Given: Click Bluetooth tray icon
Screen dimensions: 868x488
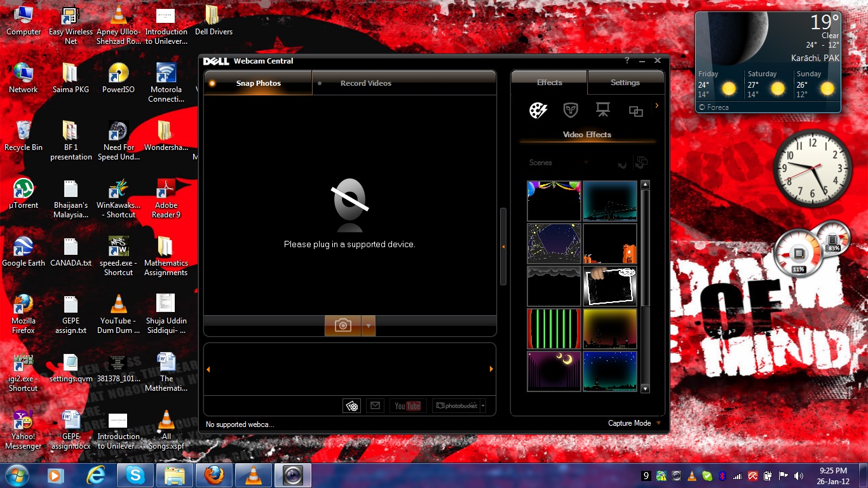Looking at the screenshot, I should (x=722, y=475).
